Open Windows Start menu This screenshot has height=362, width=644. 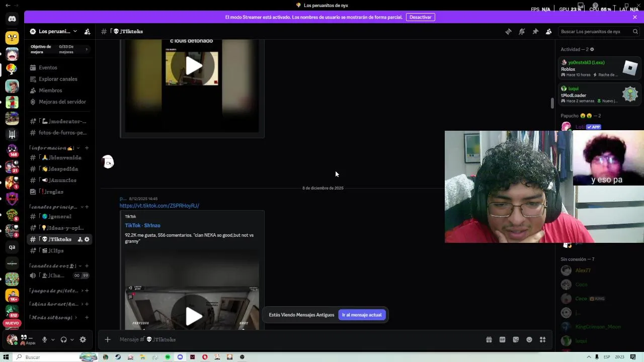[6, 357]
